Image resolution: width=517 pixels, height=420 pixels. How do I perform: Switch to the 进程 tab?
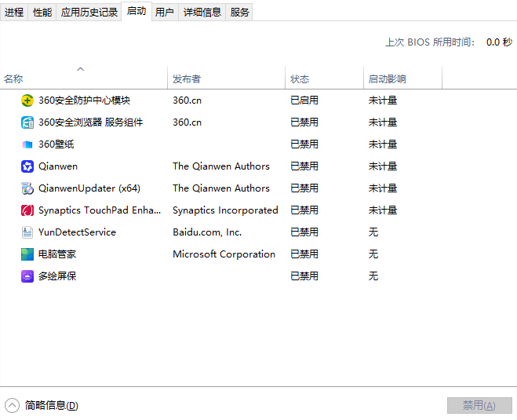14,13
